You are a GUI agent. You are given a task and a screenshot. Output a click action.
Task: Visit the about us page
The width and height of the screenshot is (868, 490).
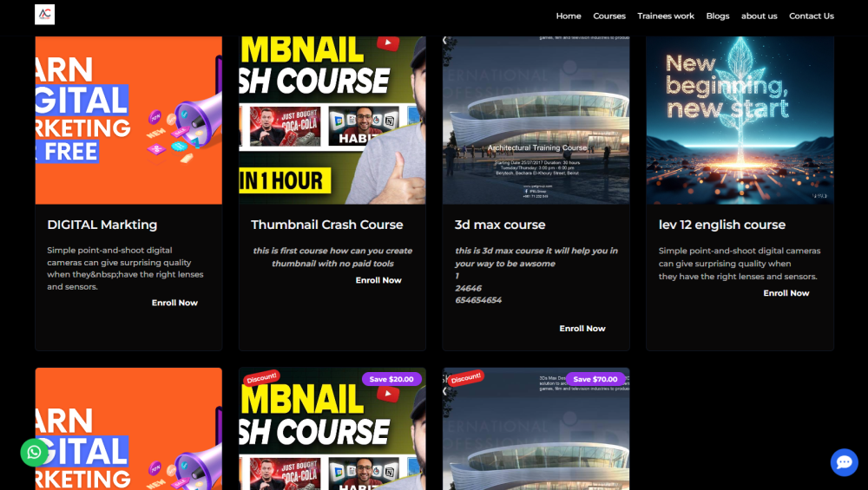pyautogui.click(x=759, y=16)
